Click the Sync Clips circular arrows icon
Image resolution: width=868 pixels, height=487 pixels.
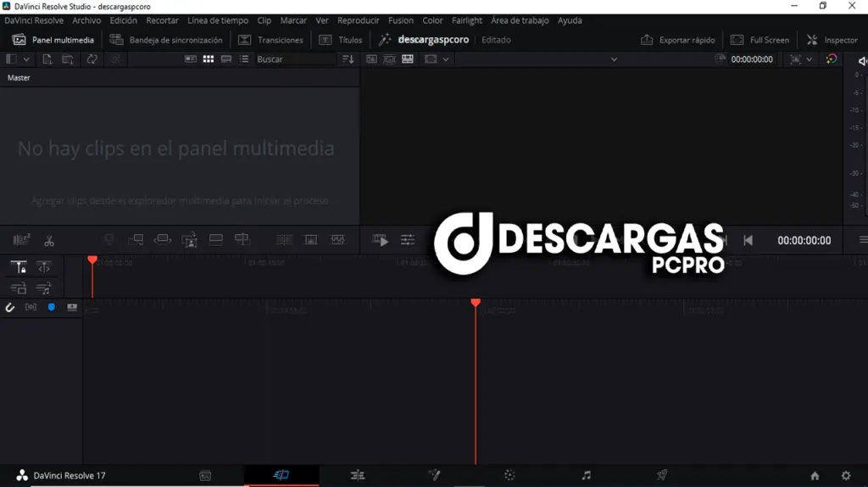pyautogui.click(x=92, y=59)
